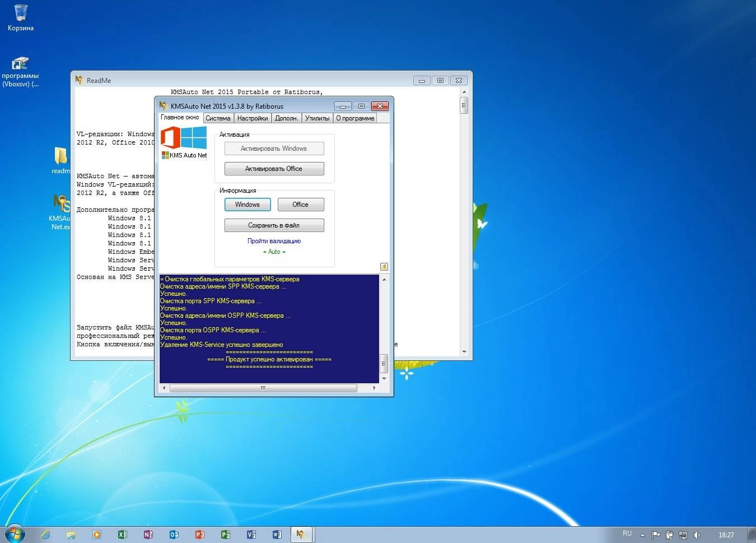The height and width of the screenshot is (543, 756).
Task: Click the Show Desktop strip on taskbar
Action: click(x=752, y=535)
